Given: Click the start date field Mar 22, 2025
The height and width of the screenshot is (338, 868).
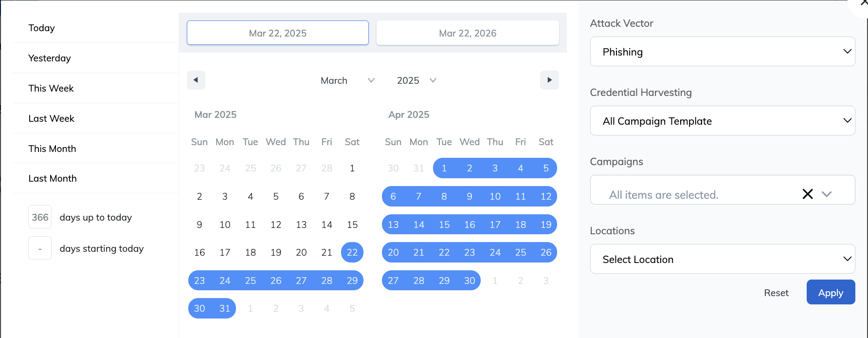Looking at the screenshot, I should (278, 33).
